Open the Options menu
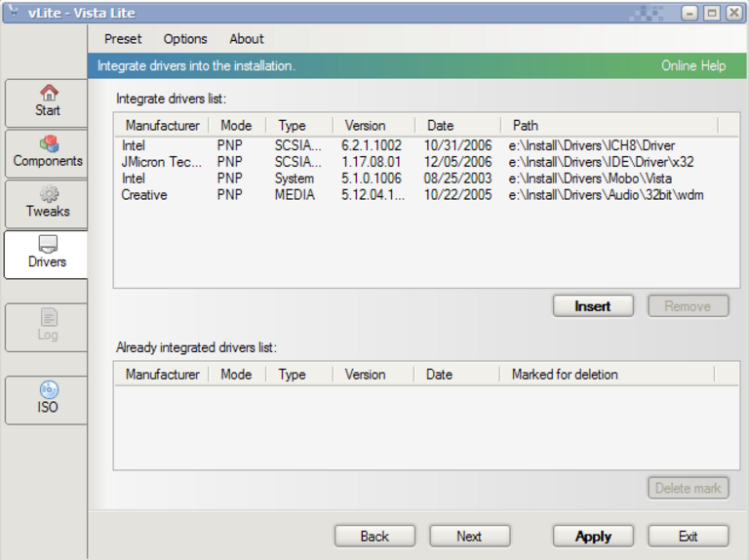This screenshot has width=749, height=560. pyautogui.click(x=185, y=39)
